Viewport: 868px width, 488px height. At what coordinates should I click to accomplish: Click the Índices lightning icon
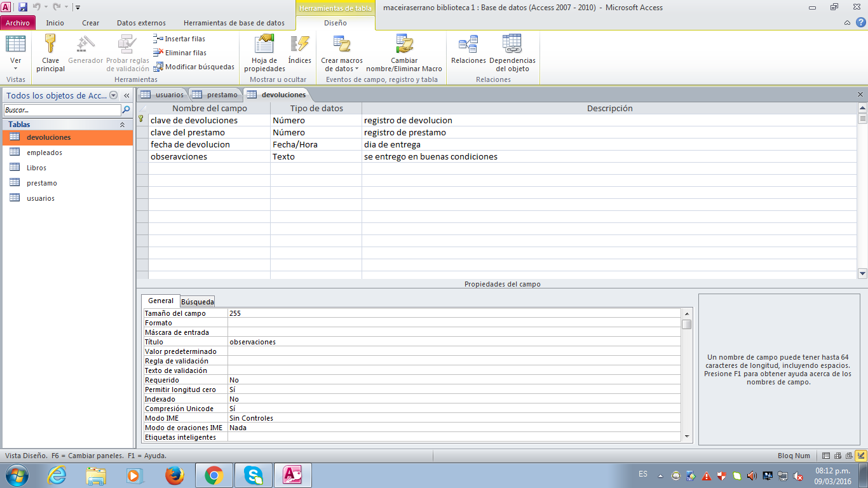[x=299, y=44]
